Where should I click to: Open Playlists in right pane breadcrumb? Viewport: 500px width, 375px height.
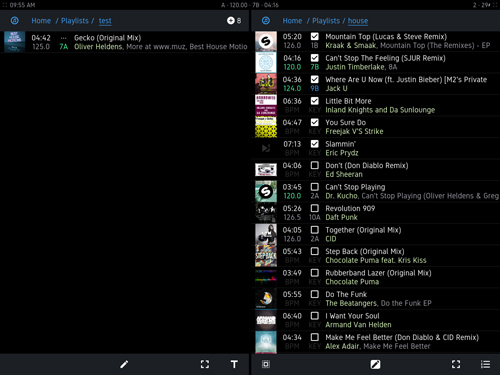click(326, 21)
